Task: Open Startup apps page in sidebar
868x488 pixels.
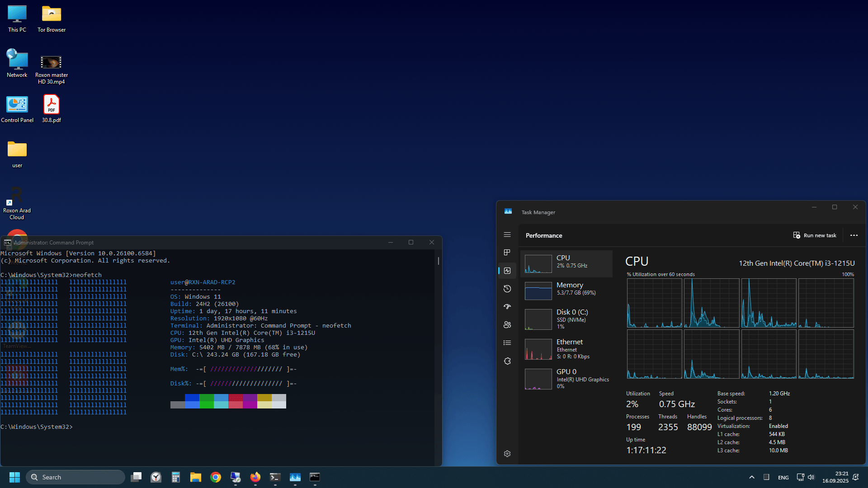Action: (x=507, y=307)
